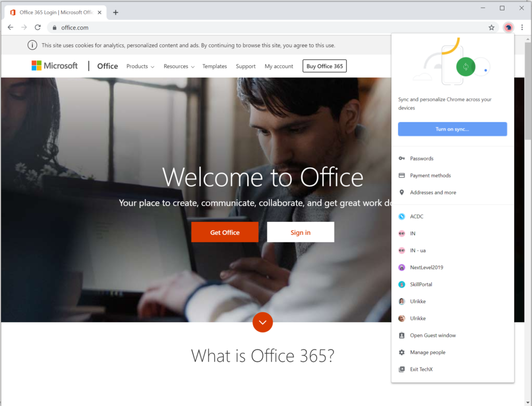Screen dimensions: 532x406
Task: Select Passwords in the profile menu
Action: 453,159
